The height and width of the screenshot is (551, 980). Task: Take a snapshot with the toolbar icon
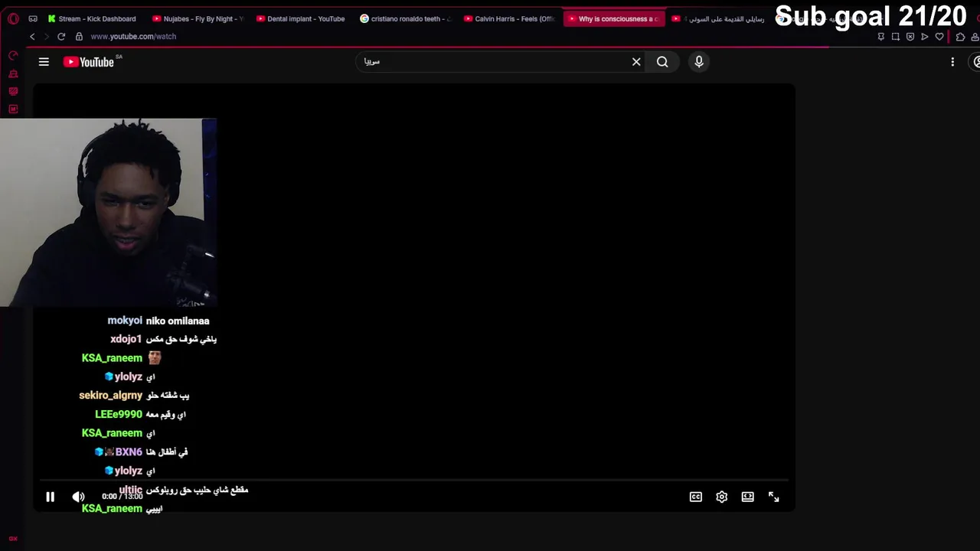click(895, 37)
